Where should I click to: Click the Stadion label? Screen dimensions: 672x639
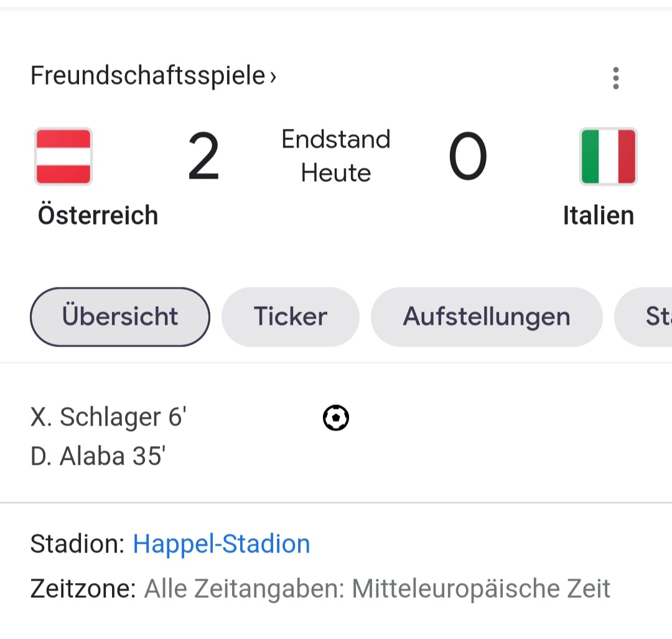(x=78, y=544)
